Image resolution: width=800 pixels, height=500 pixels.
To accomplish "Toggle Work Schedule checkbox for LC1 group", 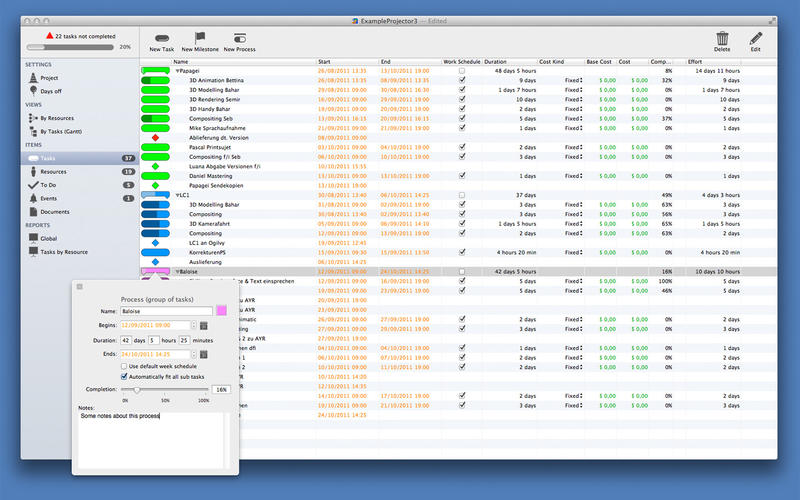I will click(x=462, y=195).
